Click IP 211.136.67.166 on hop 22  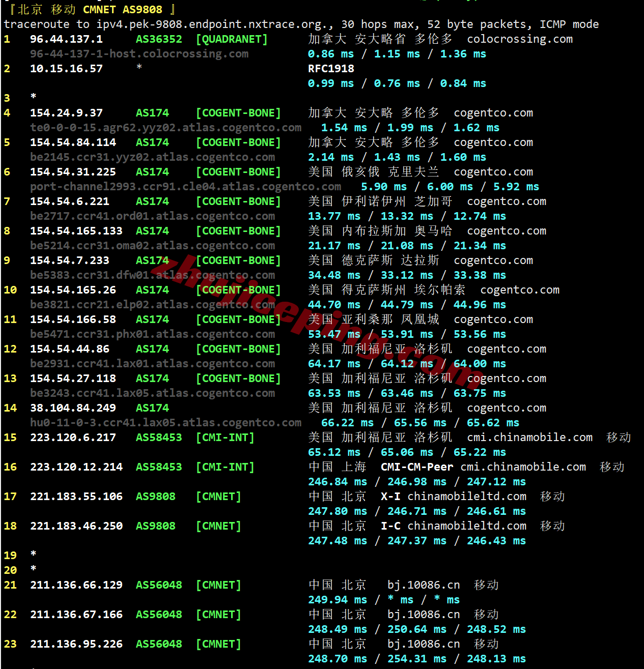click(76, 615)
